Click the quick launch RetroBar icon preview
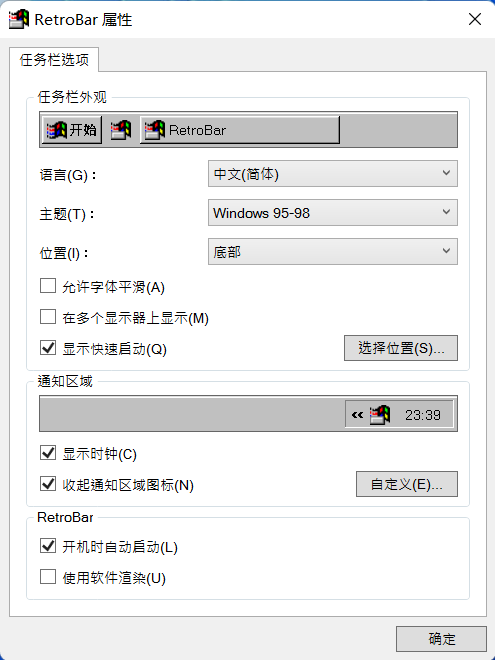This screenshot has width=495, height=660. 121,130
